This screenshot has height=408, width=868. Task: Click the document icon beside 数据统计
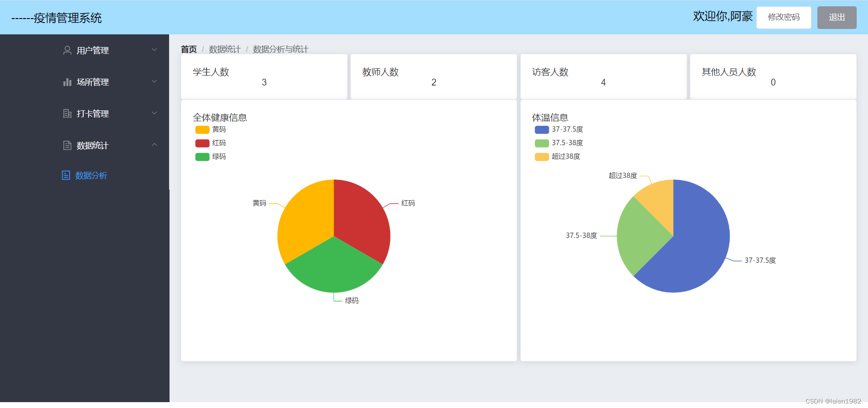pos(67,145)
